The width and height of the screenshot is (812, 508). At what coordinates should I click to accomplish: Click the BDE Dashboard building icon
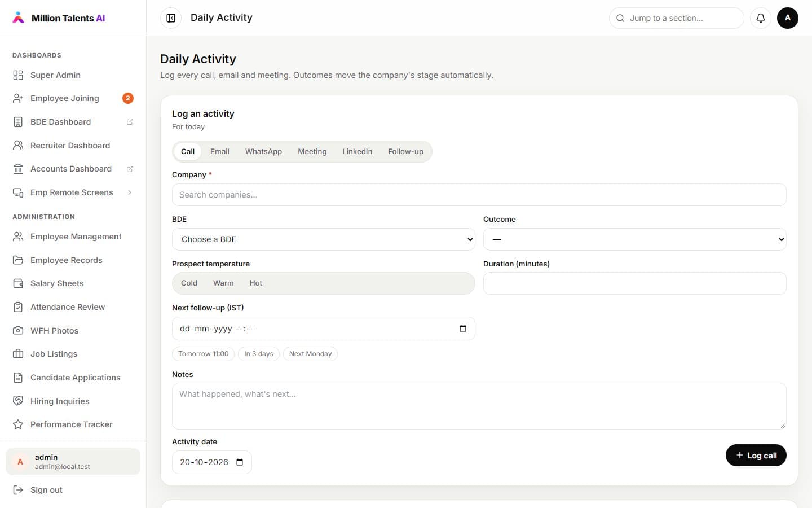point(18,122)
